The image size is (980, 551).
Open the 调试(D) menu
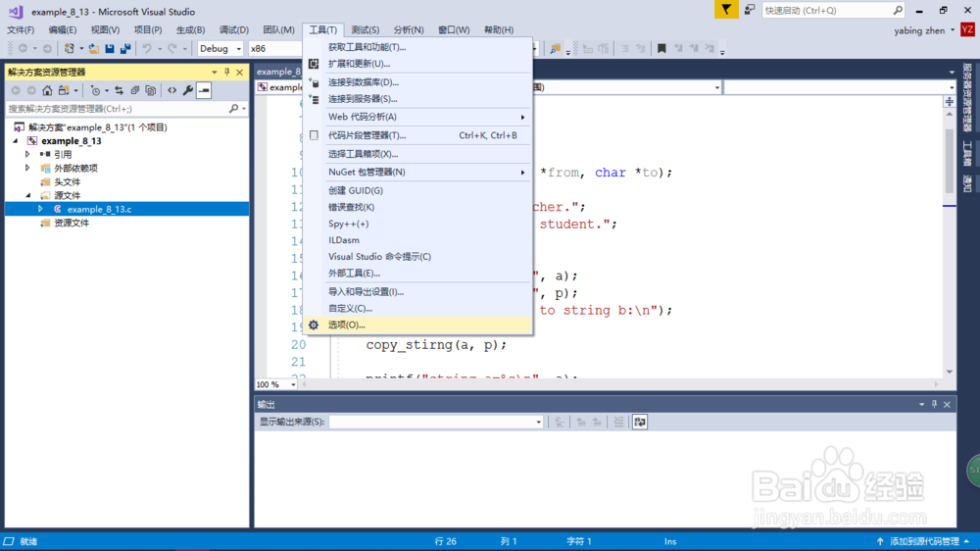[x=234, y=30]
